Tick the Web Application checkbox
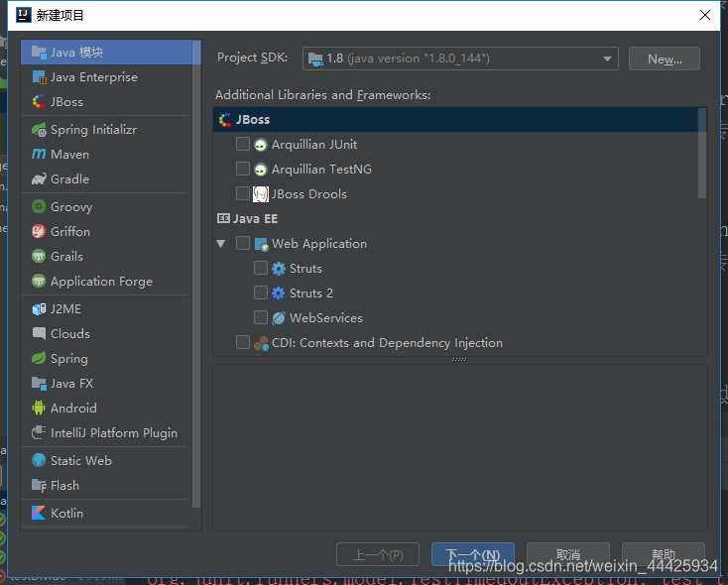This screenshot has height=585, width=728. tap(243, 243)
